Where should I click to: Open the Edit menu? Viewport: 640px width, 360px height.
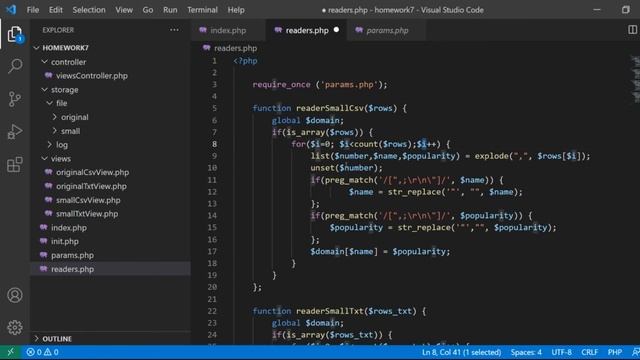coord(56,10)
